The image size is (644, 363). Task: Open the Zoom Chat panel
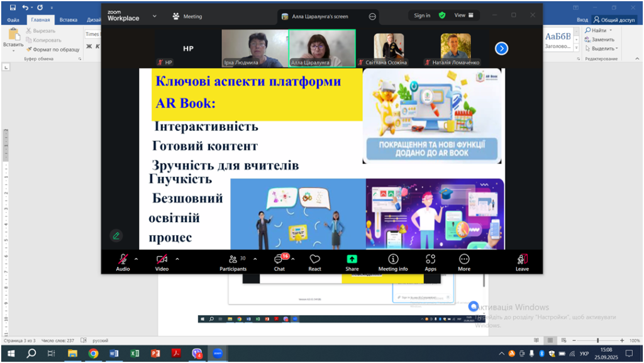click(x=279, y=262)
